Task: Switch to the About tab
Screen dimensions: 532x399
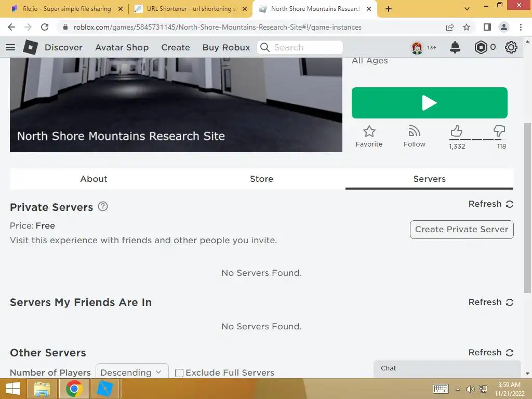Action: coord(94,179)
